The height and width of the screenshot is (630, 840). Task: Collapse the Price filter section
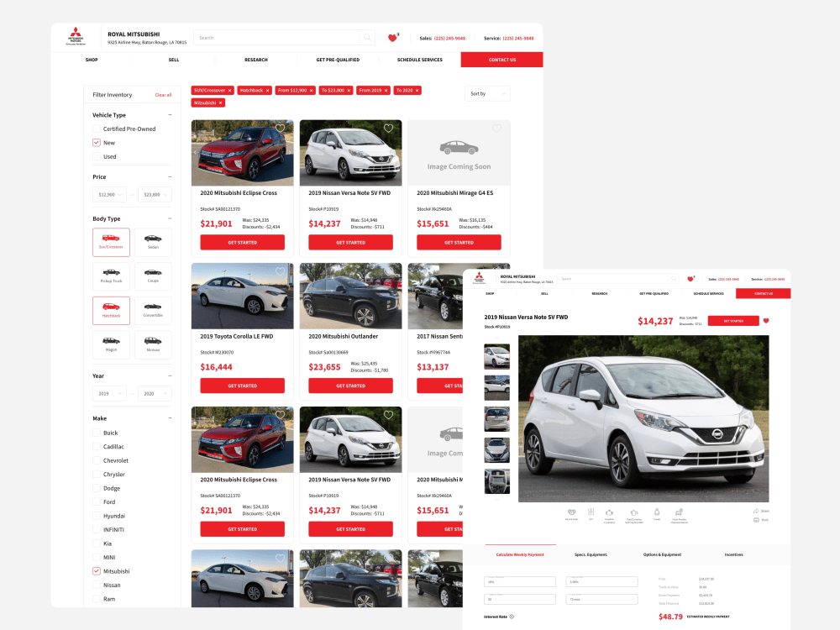170,176
